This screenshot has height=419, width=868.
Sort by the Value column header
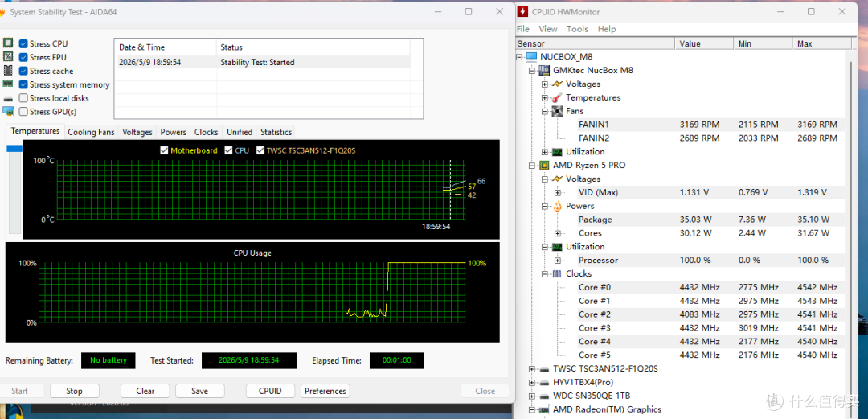tap(704, 43)
